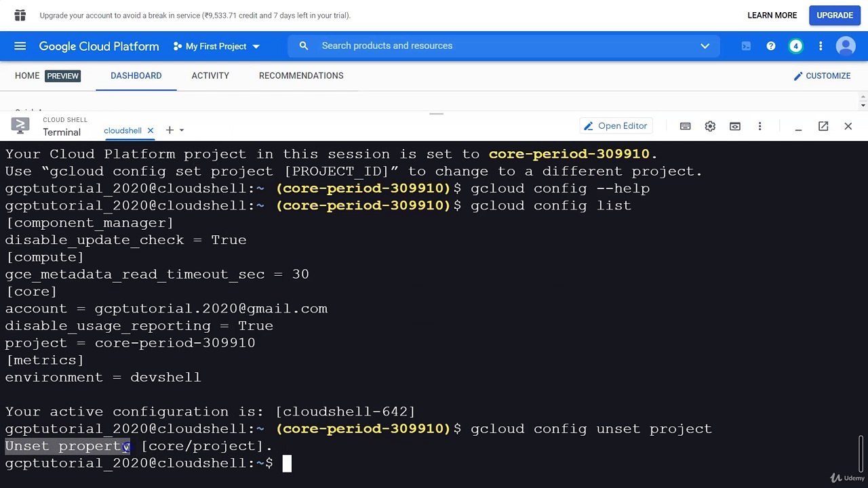The width and height of the screenshot is (868, 488).
Task: Select the DASHBOARD tab
Action: (136, 75)
